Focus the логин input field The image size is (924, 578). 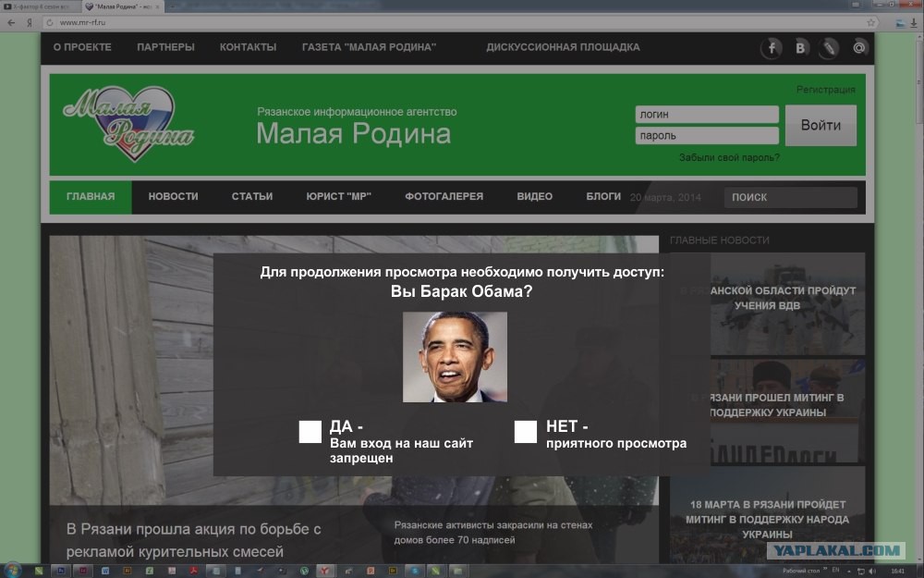pyautogui.click(x=707, y=115)
